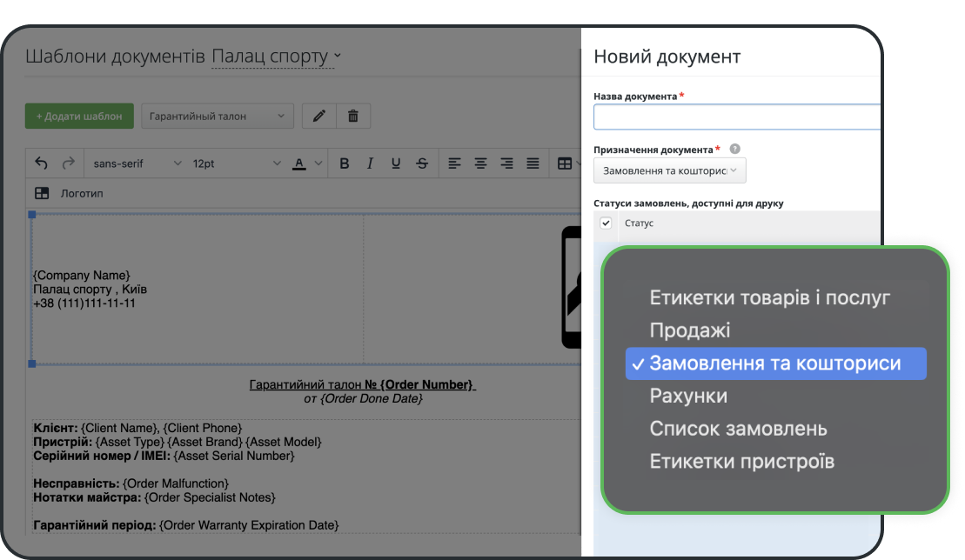Apply strikethrough formatting
This screenshot has width=965, height=560.
tap(422, 163)
